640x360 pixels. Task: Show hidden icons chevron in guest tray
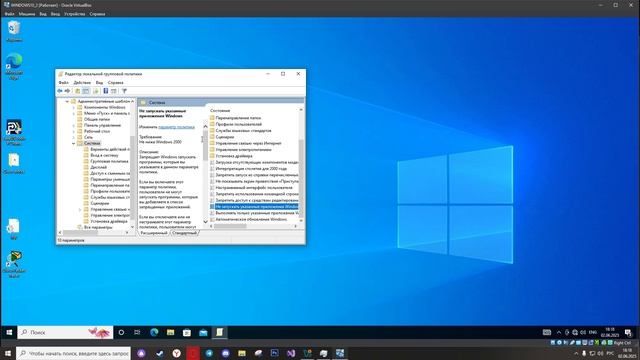[x=559, y=333]
